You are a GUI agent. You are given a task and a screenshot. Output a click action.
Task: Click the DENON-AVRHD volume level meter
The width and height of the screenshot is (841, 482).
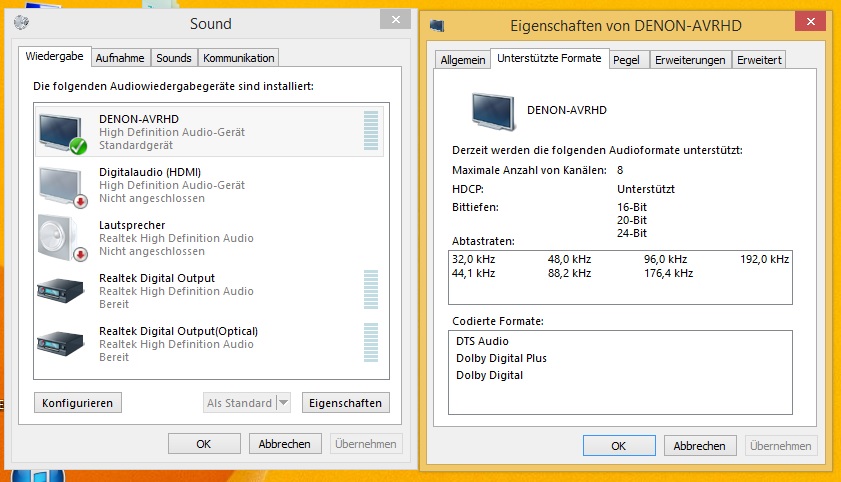pos(371,130)
